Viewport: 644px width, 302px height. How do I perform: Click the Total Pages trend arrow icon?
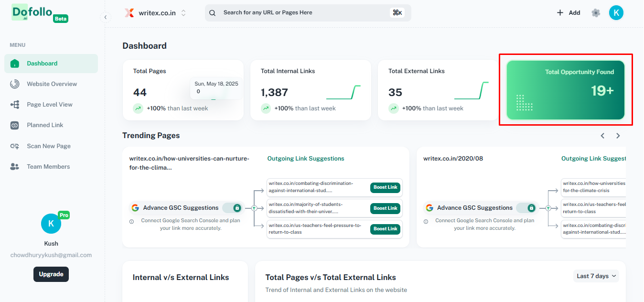(x=138, y=108)
